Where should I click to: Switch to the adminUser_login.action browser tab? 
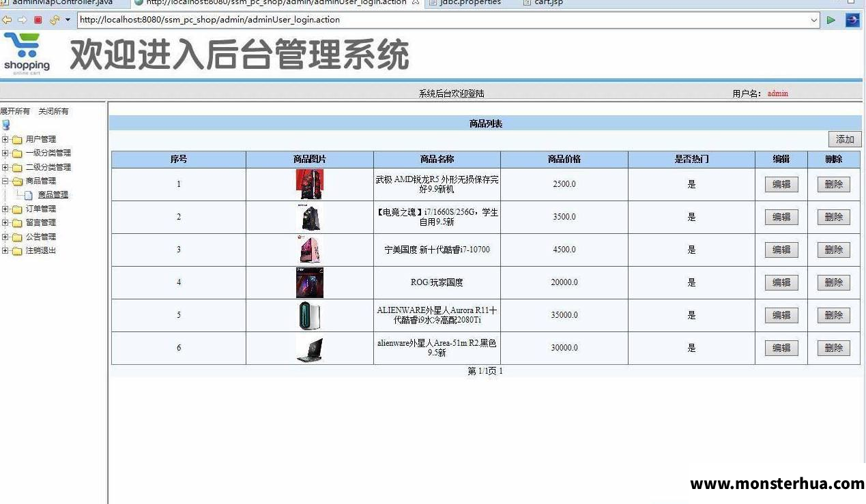pyautogui.click(x=276, y=3)
